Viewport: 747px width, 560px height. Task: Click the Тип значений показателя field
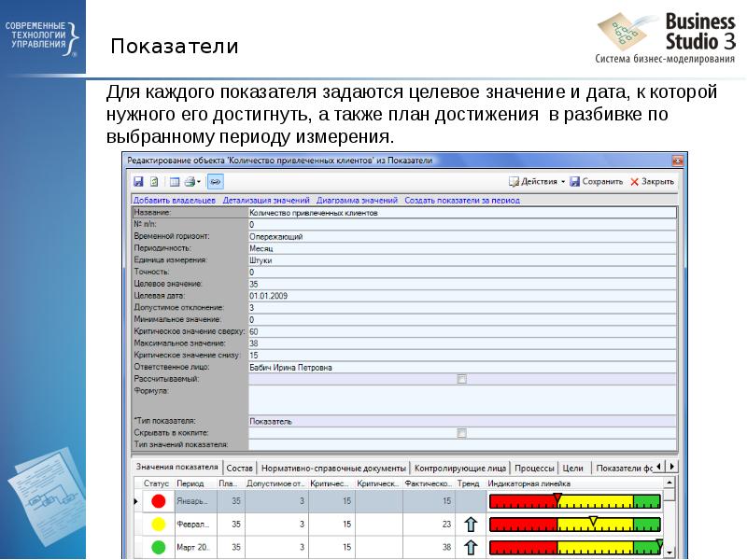tap(462, 445)
